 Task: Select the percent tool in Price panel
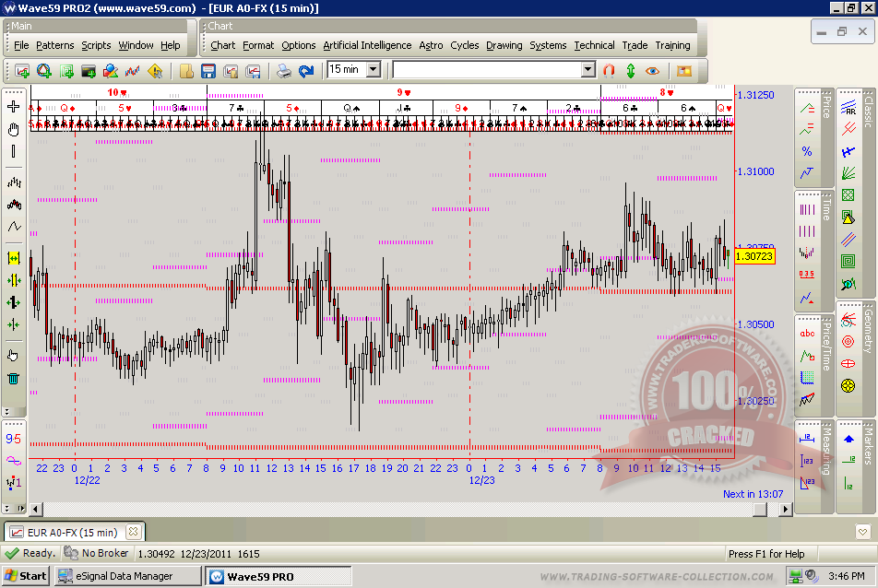click(807, 151)
